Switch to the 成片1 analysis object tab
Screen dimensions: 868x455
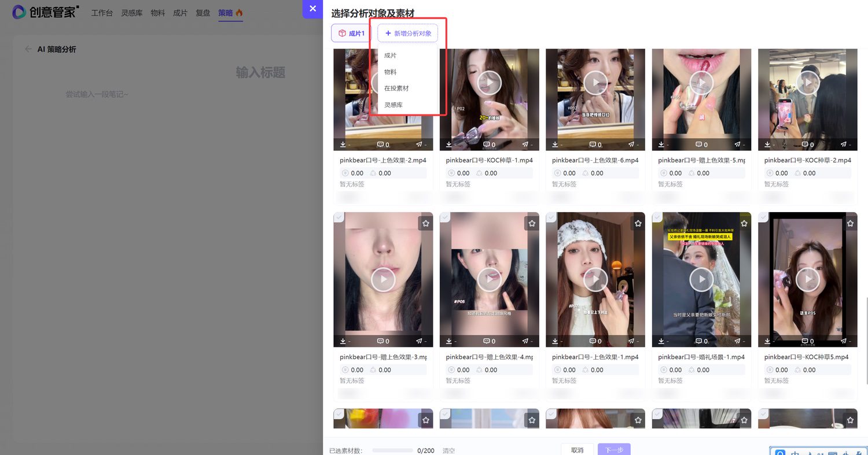351,34
